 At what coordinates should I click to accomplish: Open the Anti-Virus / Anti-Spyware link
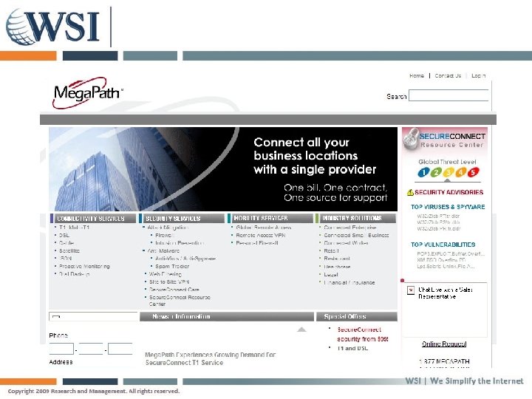click(x=185, y=259)
